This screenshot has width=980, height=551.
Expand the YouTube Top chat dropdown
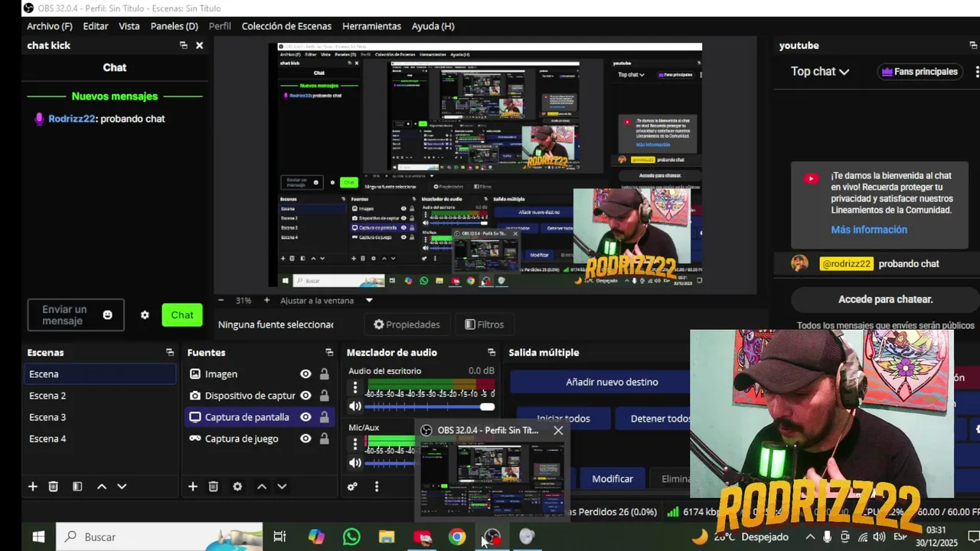pos(820,71)
